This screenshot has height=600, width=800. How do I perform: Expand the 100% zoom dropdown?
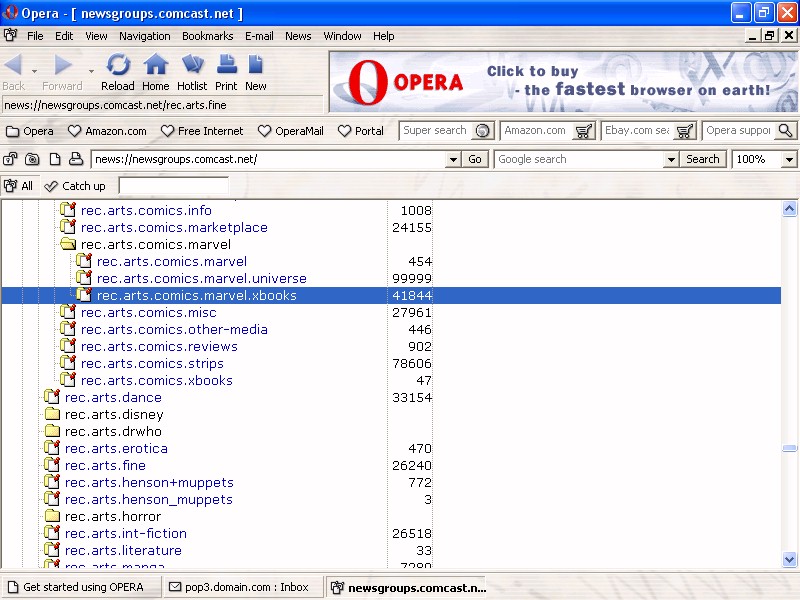pos(789,159)
